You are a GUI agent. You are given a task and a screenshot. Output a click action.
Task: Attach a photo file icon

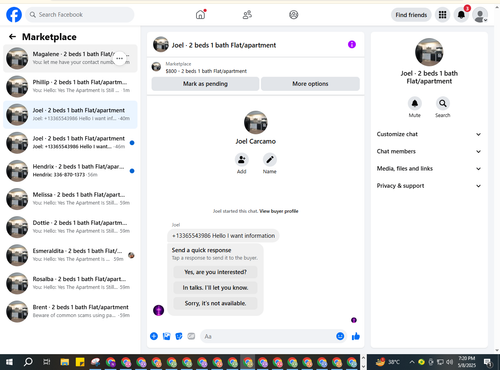[166, 336]
